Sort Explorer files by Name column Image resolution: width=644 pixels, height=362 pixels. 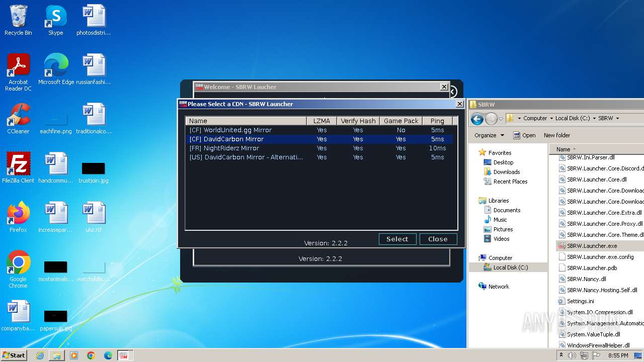pos(596,149)
